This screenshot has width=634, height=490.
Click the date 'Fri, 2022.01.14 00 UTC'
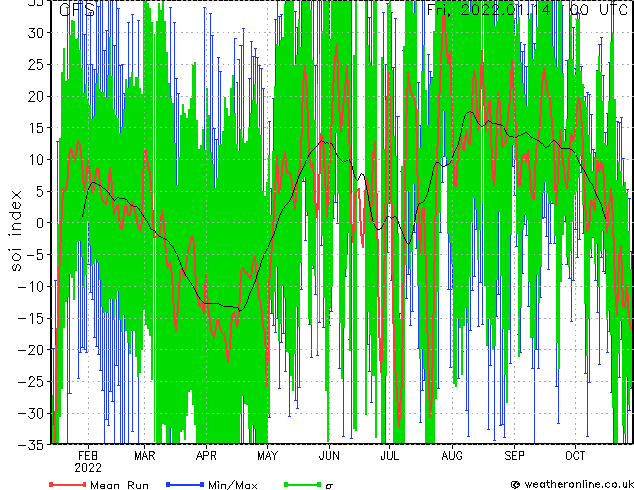pos(527,9)
